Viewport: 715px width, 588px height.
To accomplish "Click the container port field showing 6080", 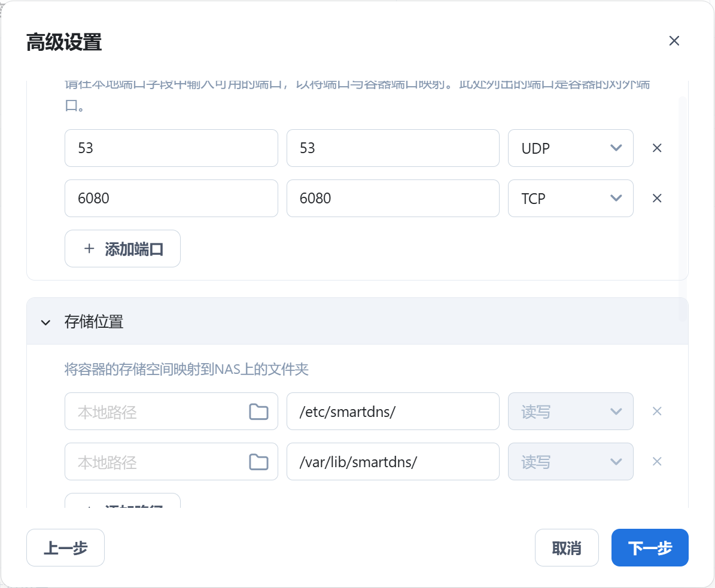I will coord(393,199).
